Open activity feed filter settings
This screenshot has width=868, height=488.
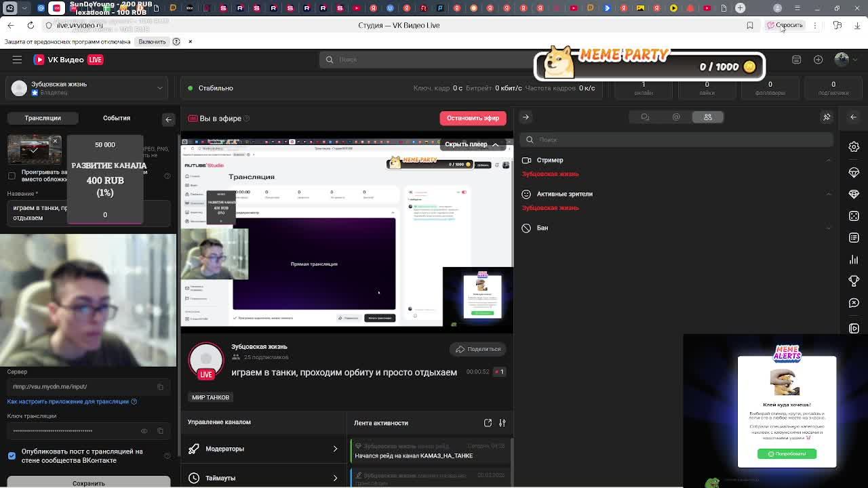(x=502, y=423)
